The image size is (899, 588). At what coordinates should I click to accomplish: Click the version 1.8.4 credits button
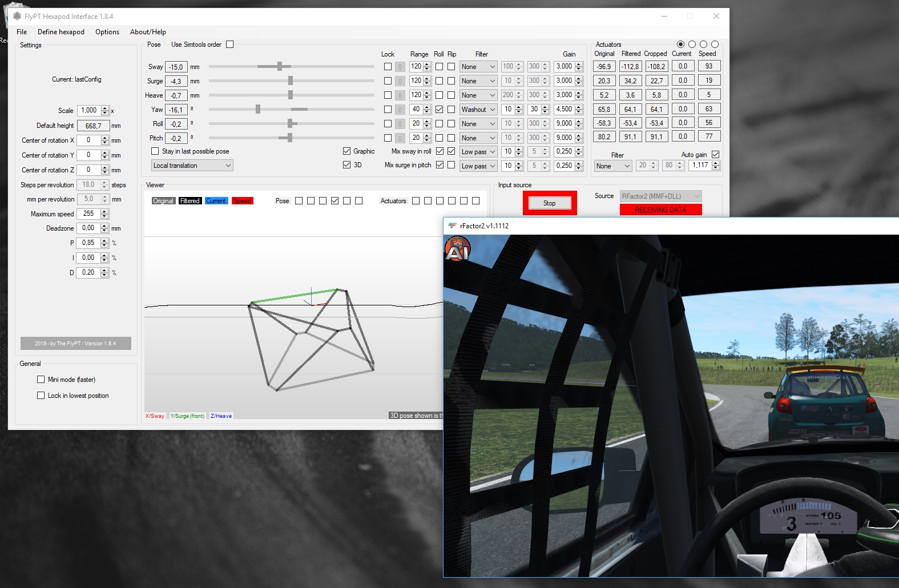tap(75, 343)
